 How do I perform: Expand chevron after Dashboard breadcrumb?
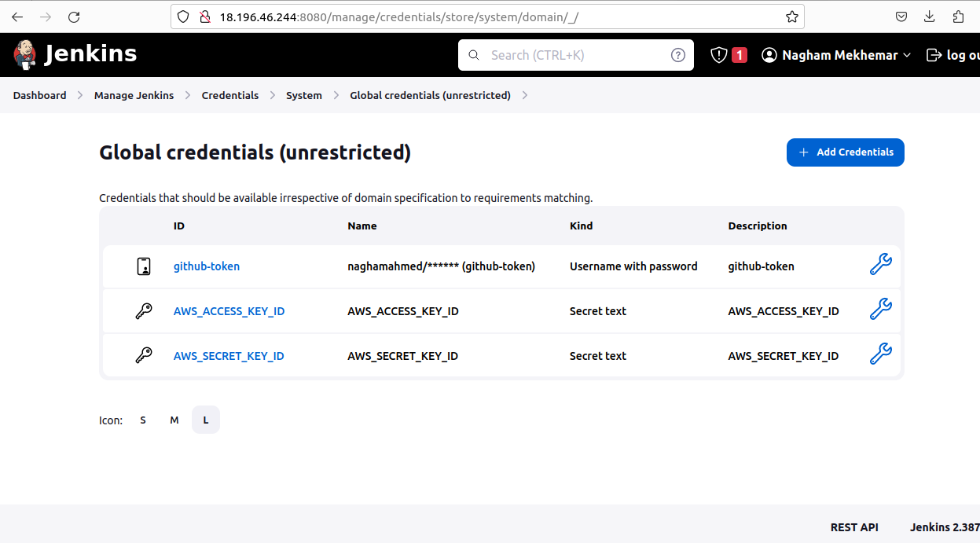pyautogui.click(x=80, y=95)
